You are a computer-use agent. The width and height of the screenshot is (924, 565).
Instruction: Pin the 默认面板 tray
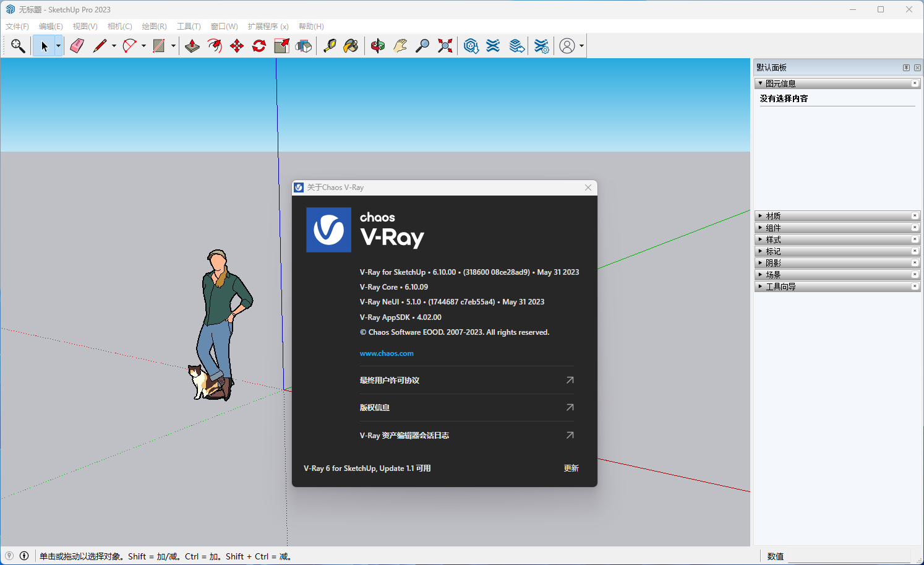point(906,67)
